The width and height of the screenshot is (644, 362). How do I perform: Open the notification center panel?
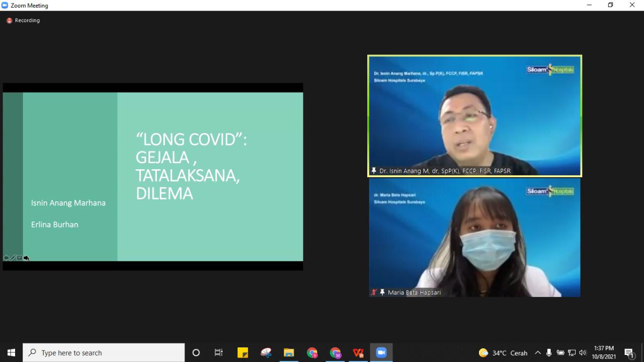[629, 352]
